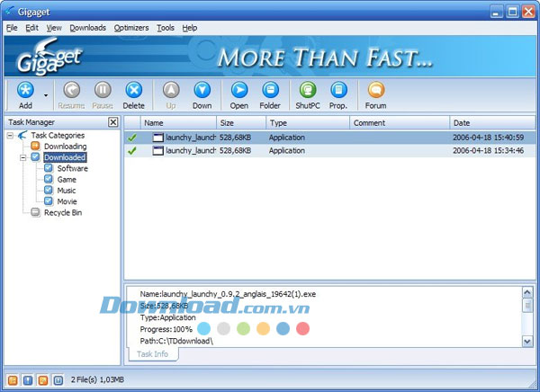540x392 pixels.
Task: Open task properties with Prop. icon
Action: pyautogui.click(x=338, y=90)
